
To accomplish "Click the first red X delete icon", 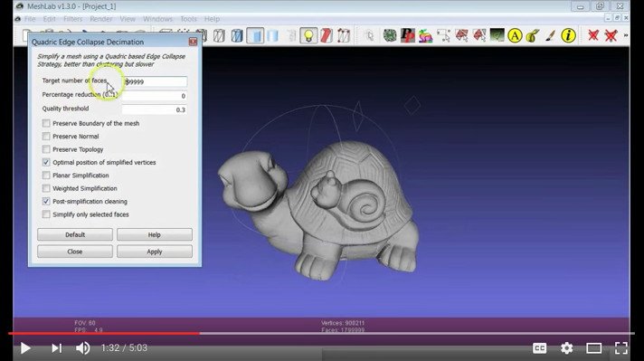I will coord(593,35).
